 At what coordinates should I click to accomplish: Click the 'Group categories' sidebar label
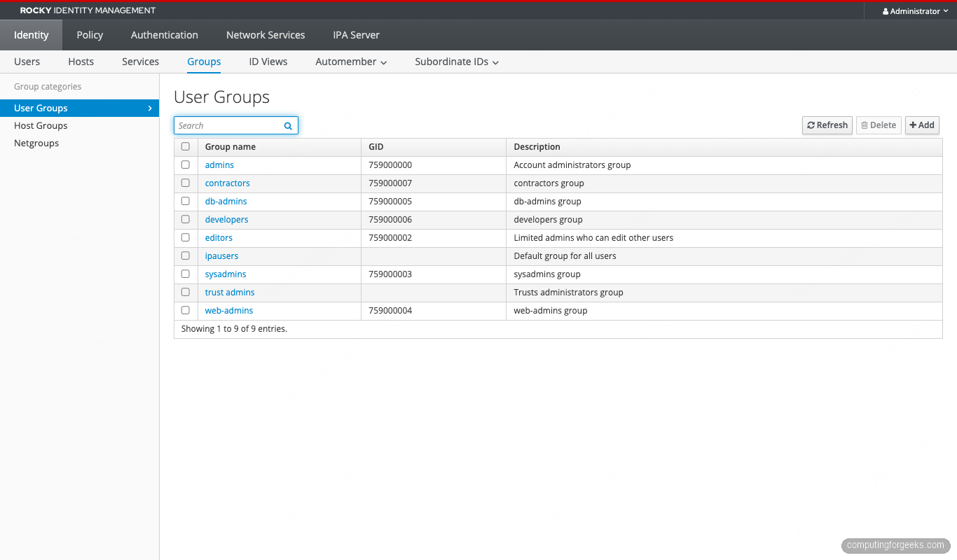(x=48, y=87)
